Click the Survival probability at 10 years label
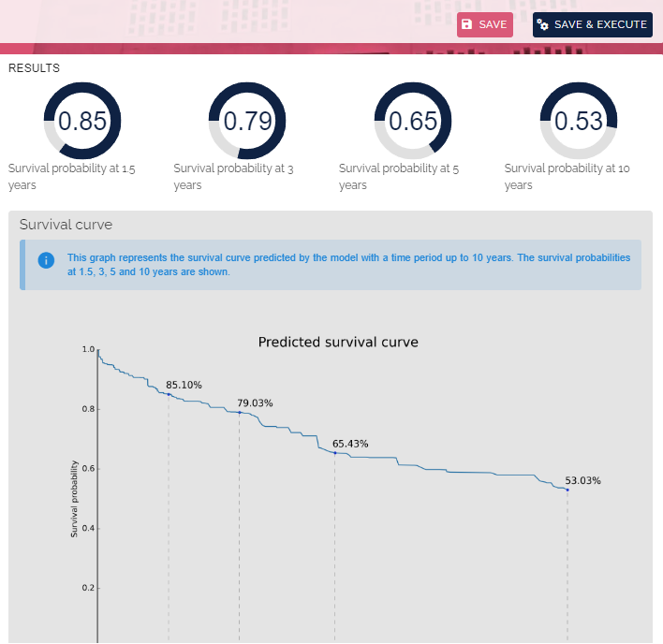The height and width of the screenshot is (644, 663). [x=567, y=177]
